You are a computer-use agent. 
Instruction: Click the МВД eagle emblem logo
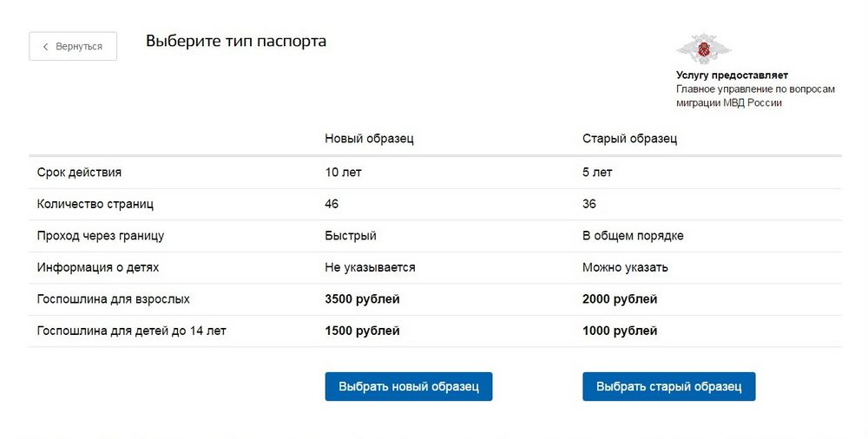coord(703,49)
